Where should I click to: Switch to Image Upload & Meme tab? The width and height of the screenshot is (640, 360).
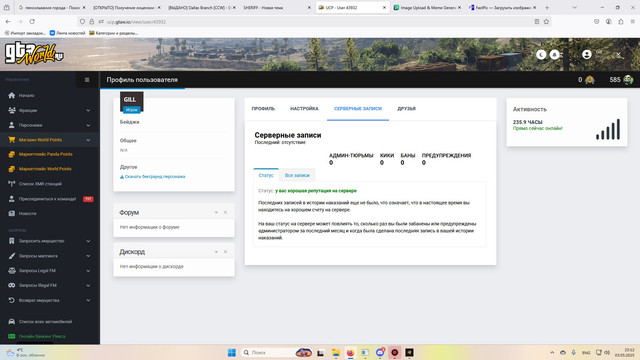pos(427,8)
